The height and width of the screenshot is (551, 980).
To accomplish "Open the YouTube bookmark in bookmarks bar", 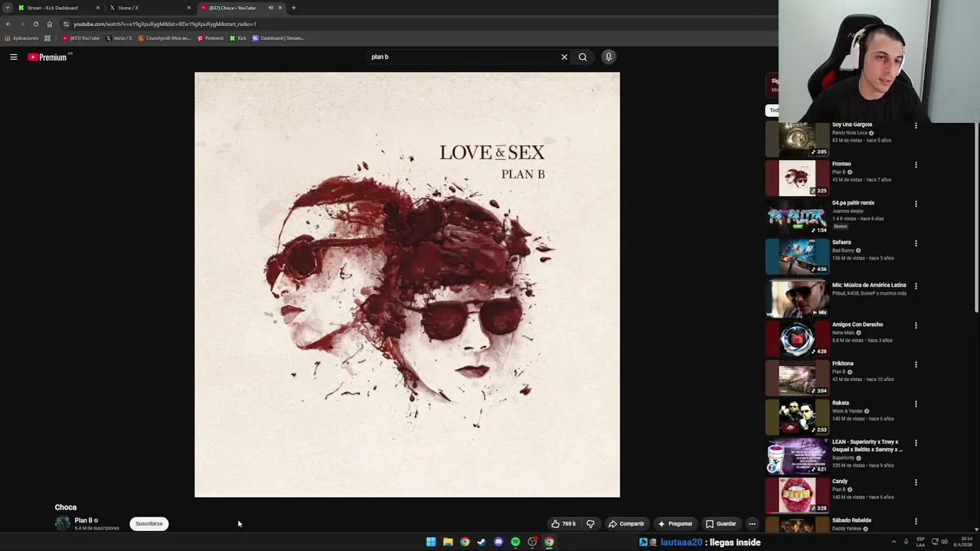I will tap(81, 38).
